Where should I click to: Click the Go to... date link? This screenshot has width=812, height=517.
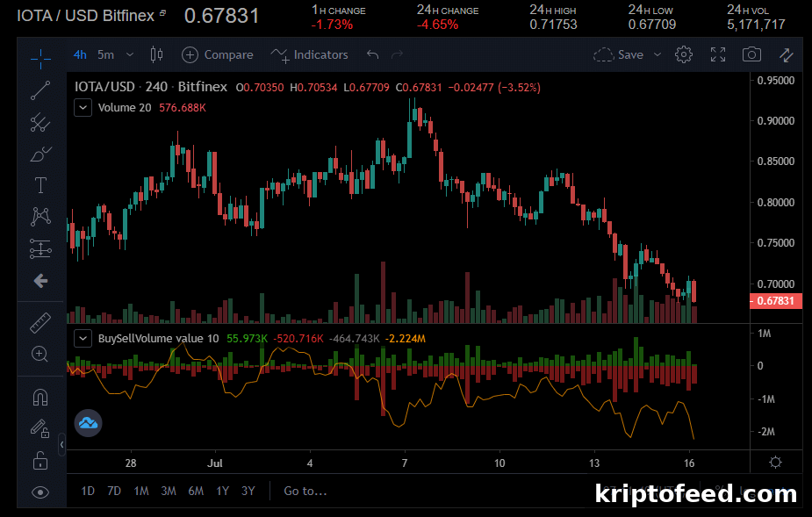click(305, 491)
